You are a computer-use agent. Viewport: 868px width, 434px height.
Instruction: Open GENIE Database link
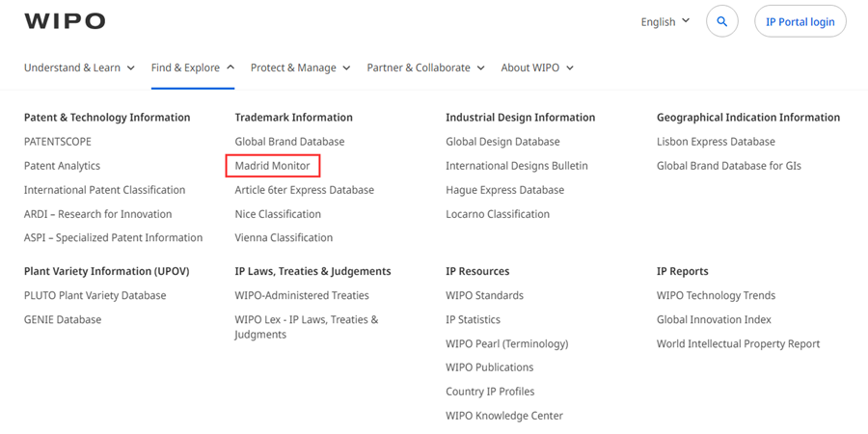tap(63, 319)
